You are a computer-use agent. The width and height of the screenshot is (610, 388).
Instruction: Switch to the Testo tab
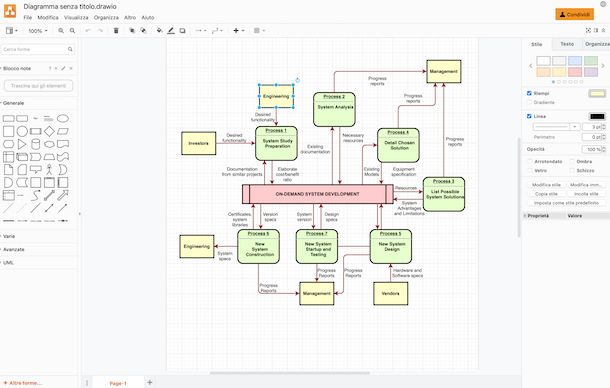567,44
